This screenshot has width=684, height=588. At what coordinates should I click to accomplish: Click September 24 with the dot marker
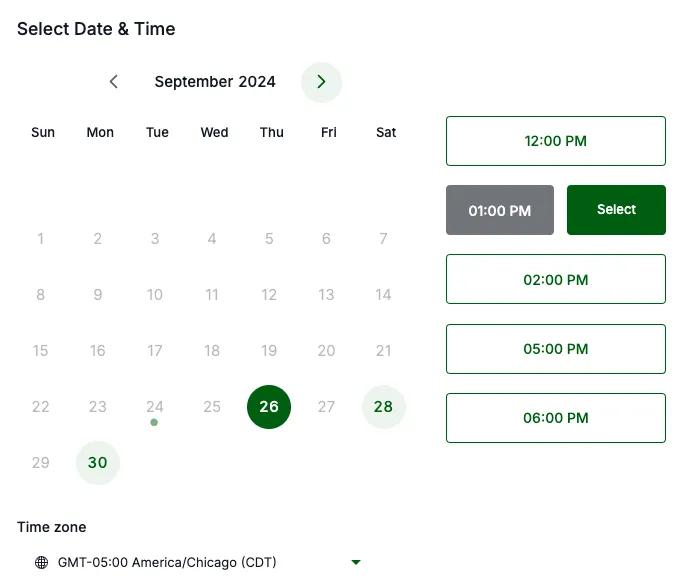click(x=155, y=407)
